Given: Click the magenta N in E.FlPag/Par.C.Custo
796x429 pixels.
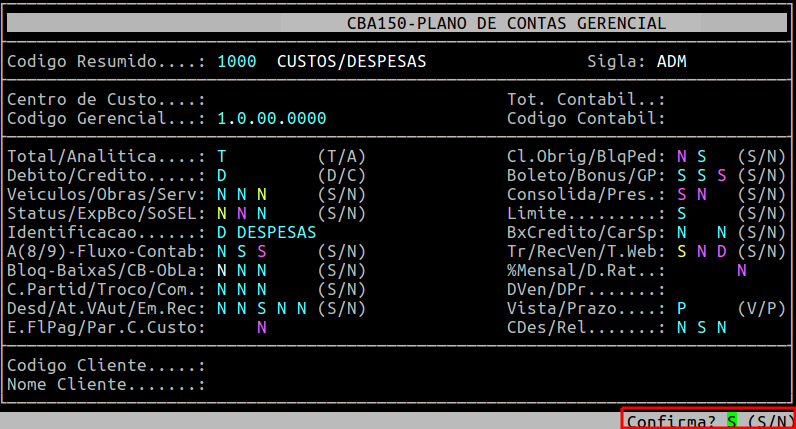Looking at the screenshot, I should click(261, 327).
